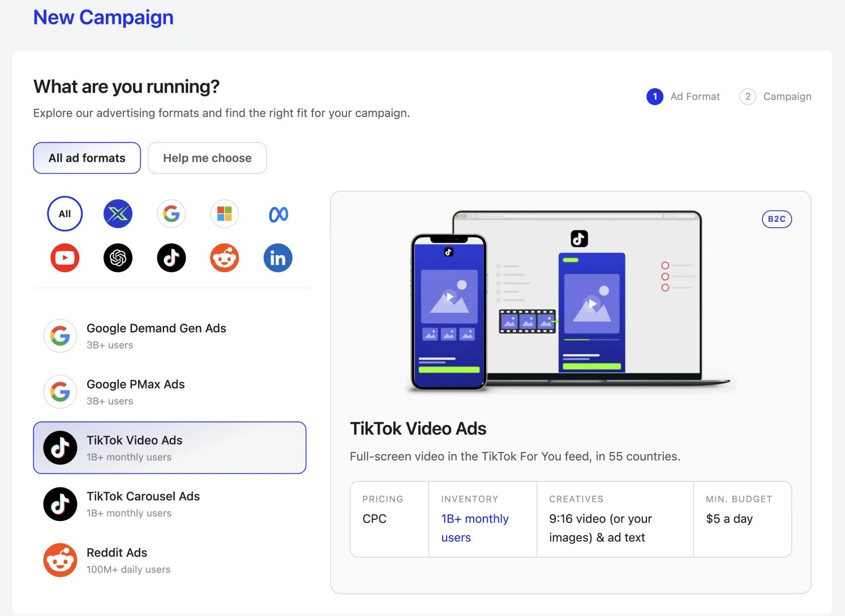845x616 pixels.
Task: Select TikTok Video Ads list item
Action: click(x=170, y=448)
